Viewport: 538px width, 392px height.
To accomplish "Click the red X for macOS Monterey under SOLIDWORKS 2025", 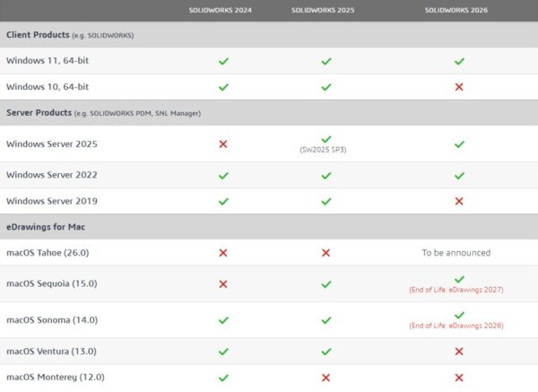I will [326, 378].
